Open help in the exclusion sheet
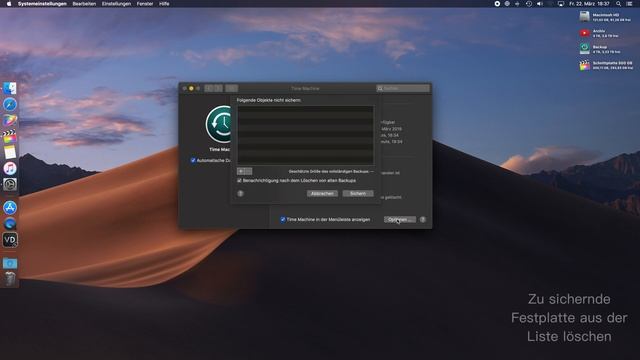The height and width of the screenshot is (360, 640). click(x=240, y=193)
